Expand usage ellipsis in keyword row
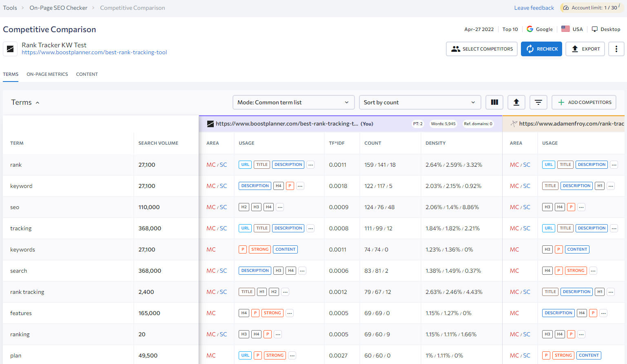The width and height of the screenshot is (627, 364). 300,186
